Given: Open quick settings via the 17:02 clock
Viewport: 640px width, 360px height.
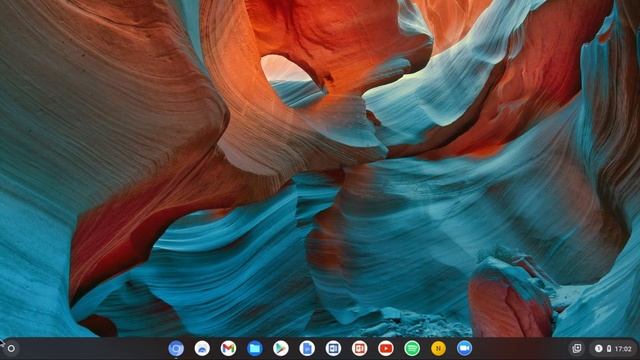Looking at the screenshot, I should coord(623,349).
